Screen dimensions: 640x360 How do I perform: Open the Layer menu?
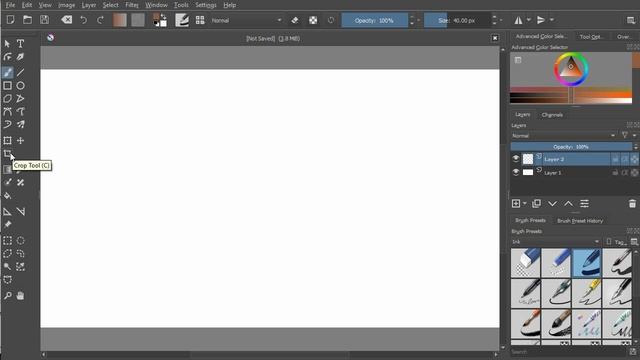89,5
